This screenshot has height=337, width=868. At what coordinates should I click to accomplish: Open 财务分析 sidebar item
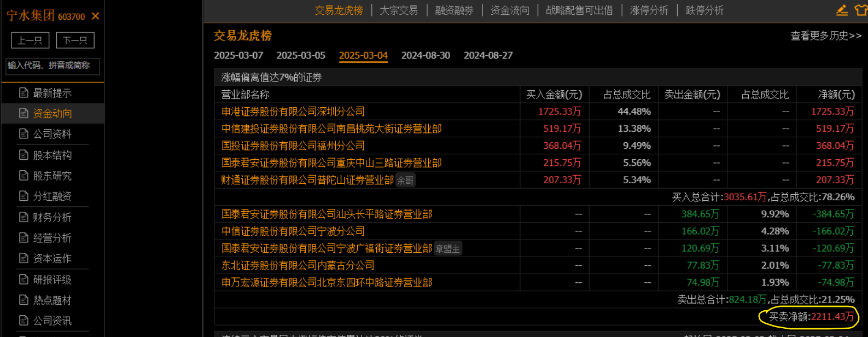tap(53, 217)
